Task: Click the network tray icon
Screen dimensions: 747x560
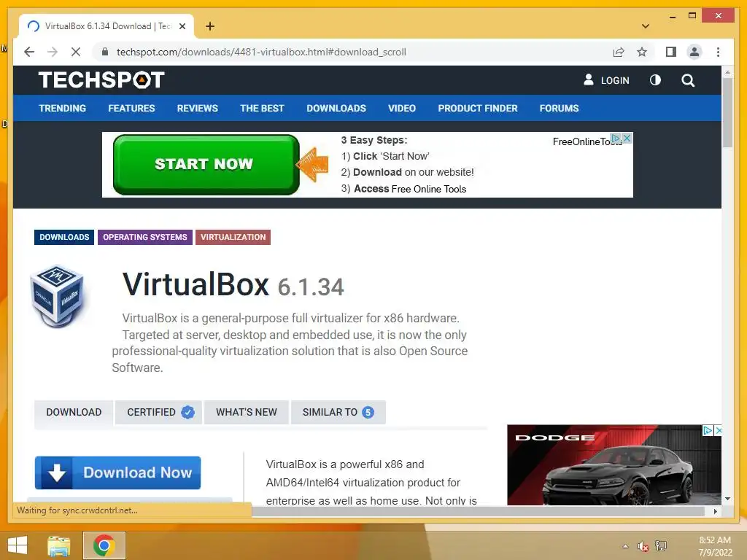Action: pos(661,545)
